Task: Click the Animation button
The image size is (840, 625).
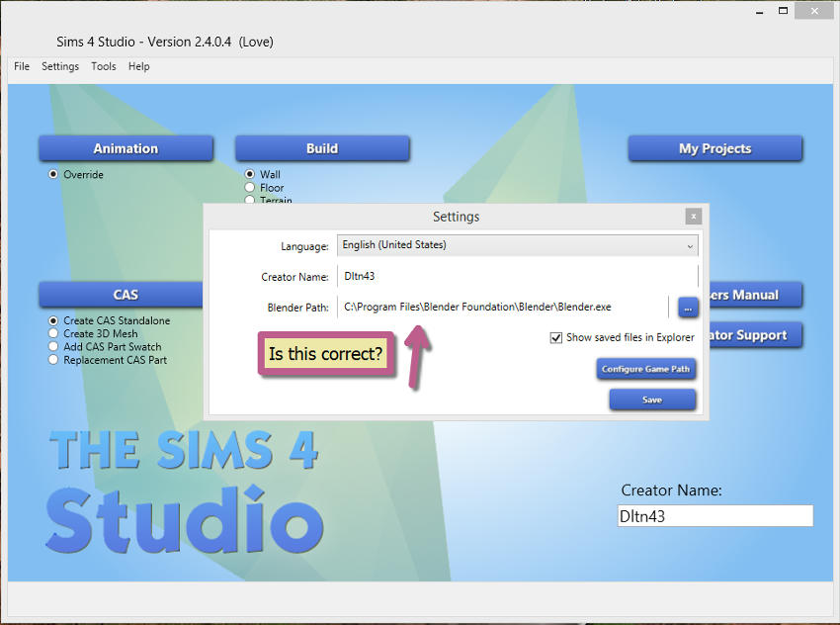Action: click(x=126, y=148)
